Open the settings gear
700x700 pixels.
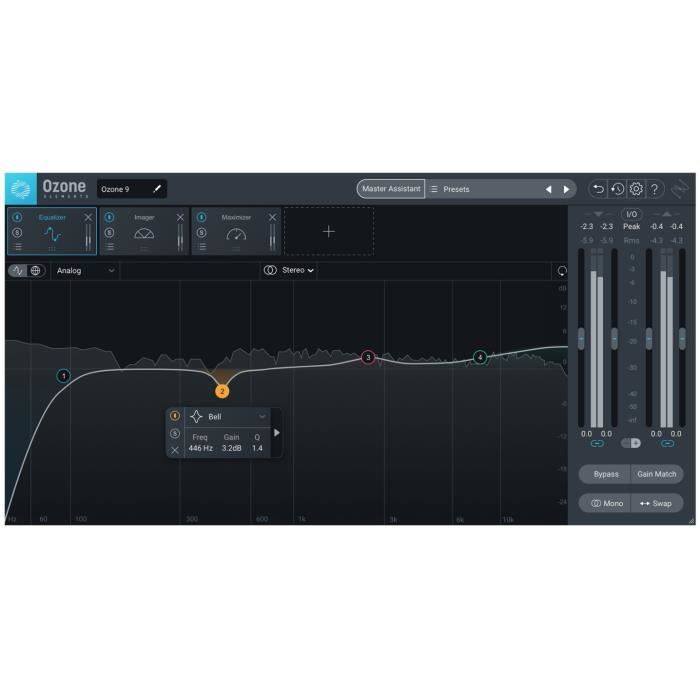[x=636, y=189]
